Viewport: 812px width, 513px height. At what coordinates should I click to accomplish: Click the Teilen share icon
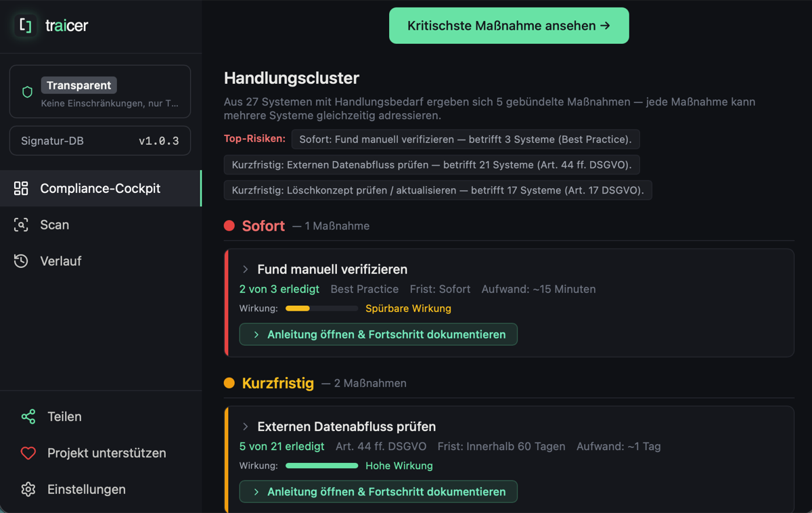28,416
